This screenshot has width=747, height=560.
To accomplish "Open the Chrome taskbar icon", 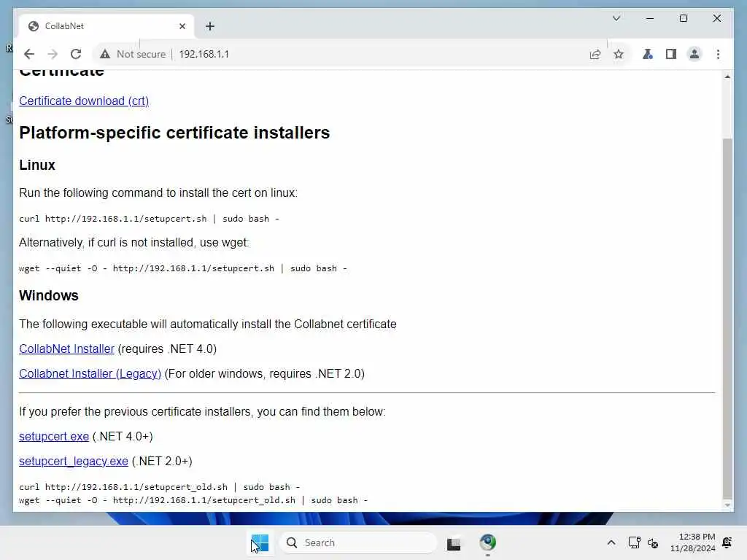I will pos(487,542).
